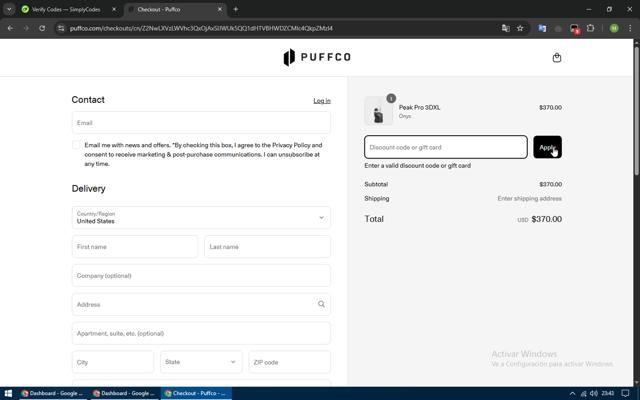View site information icon in the address bar
The image size is (640, 400).
coord(61,28)
